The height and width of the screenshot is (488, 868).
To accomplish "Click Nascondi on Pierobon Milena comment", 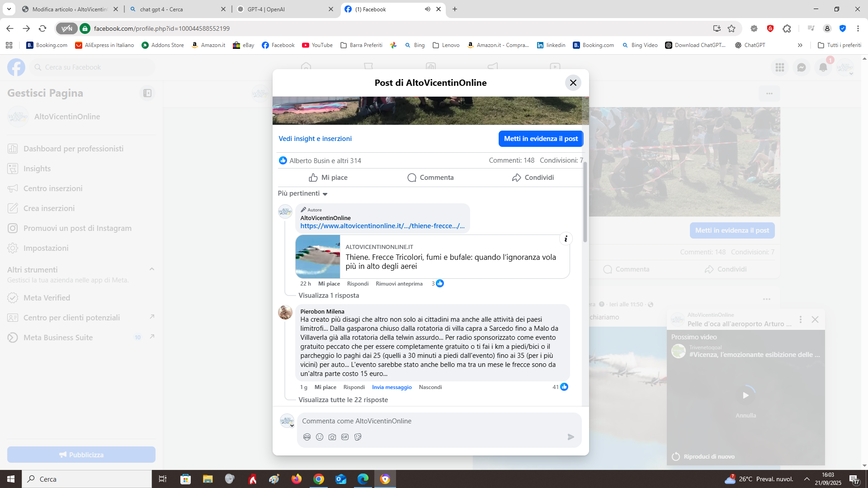I will (x=430, y=387).
